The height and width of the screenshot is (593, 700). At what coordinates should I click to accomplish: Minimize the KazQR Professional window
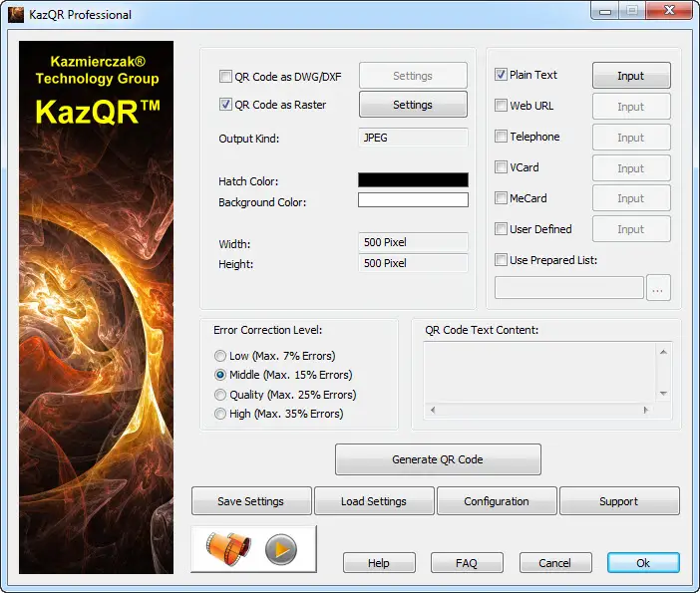click(605, 11)
